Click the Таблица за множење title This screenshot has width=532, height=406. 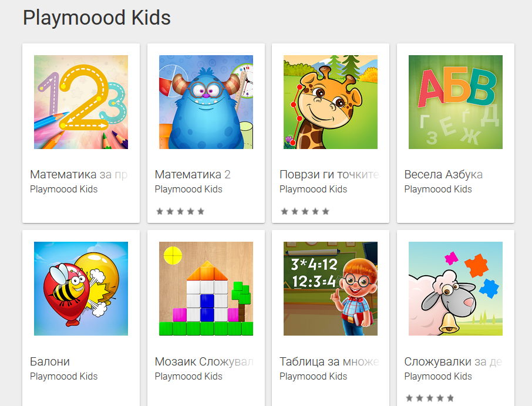point(329,361)
